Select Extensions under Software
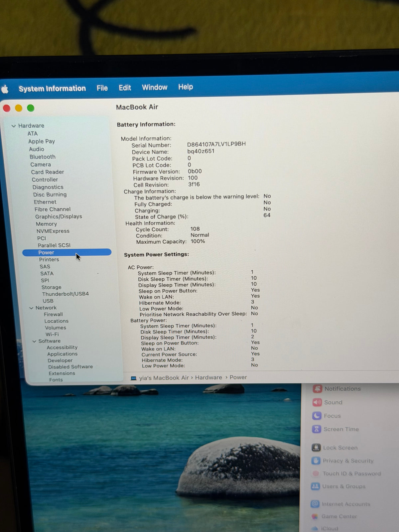Viewport: 399px width, 532px height. tap(62, 373)
